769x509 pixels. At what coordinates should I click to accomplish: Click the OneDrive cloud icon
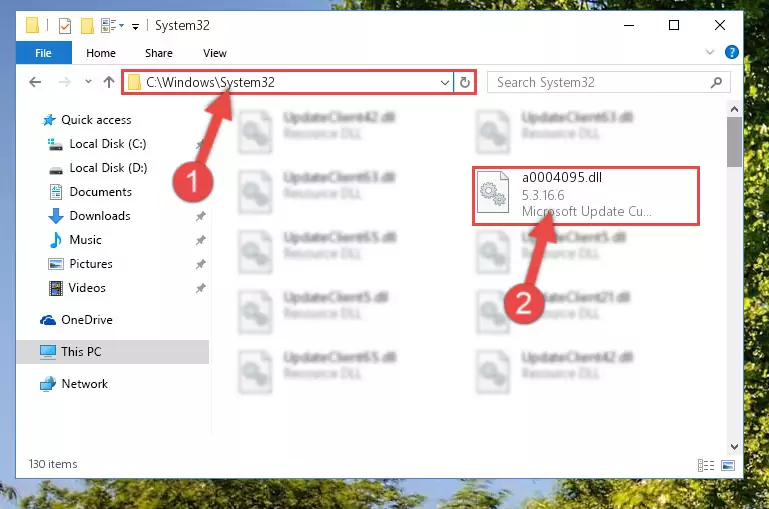(x=48, y=320)
